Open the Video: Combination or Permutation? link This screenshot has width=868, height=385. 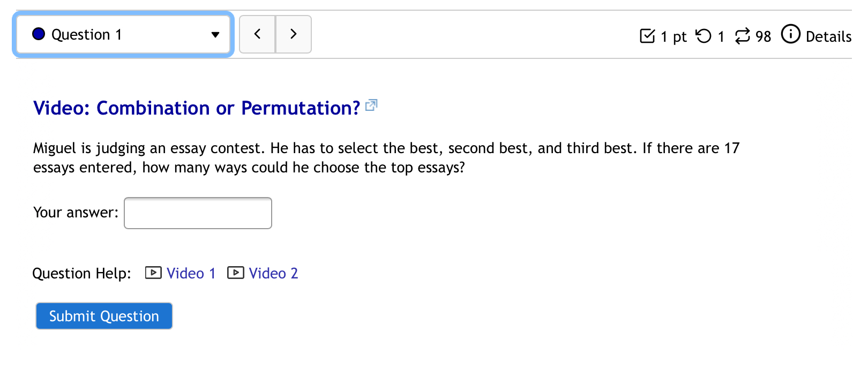[x=196, y=108]
